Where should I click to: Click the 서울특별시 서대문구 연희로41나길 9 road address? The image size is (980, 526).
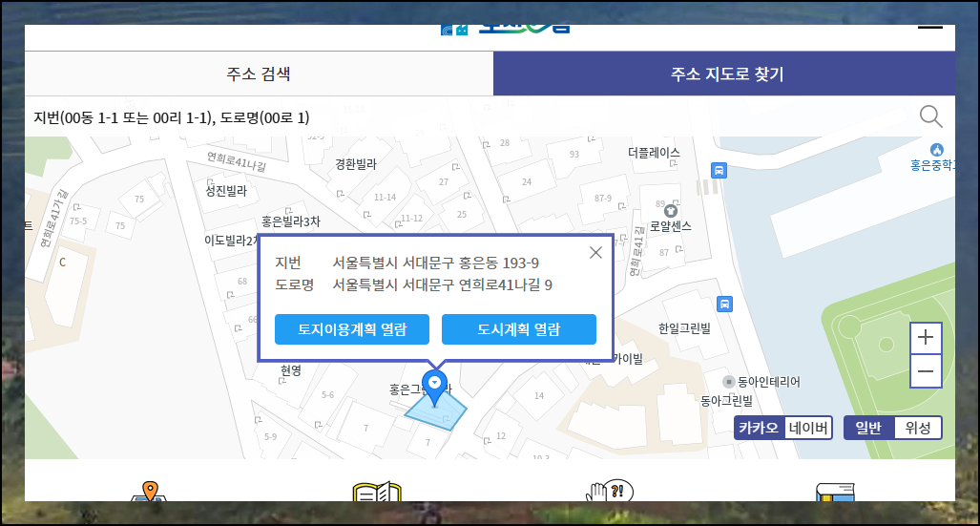(443, 285)
